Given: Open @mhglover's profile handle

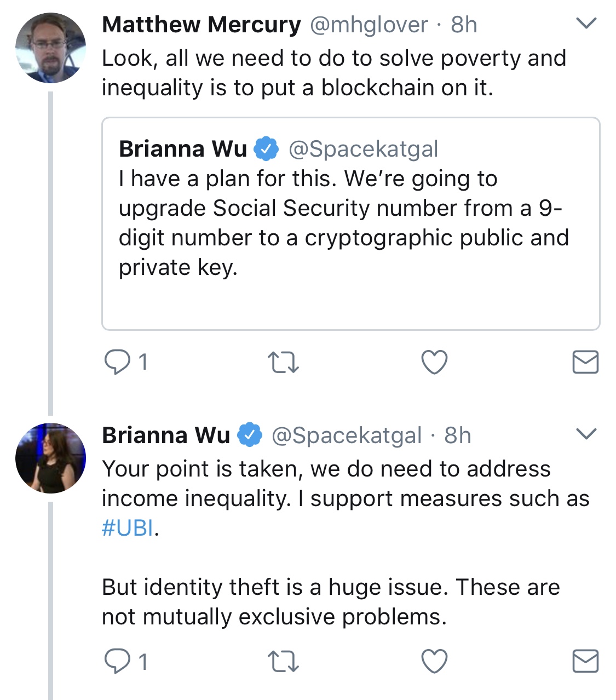Looking at the screenshot, I should (369, 25).
